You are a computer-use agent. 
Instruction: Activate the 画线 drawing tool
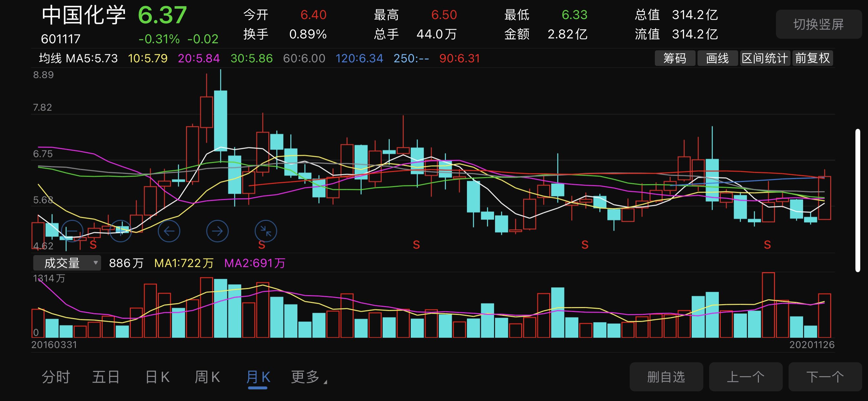718,58
